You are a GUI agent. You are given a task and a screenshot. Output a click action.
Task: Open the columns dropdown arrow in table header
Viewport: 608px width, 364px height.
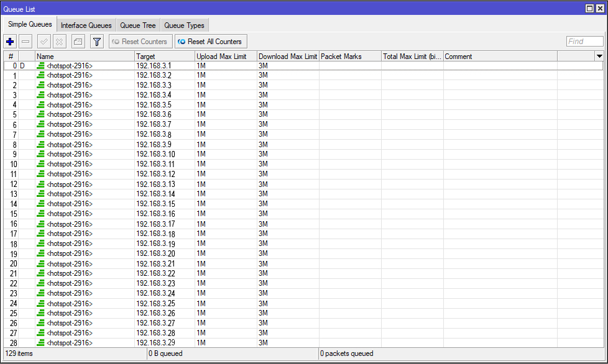pos(599,57)
